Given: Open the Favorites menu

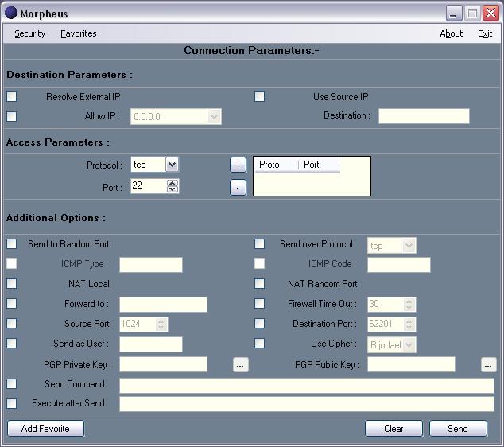Looking at the screenshot, I should 79,33.
